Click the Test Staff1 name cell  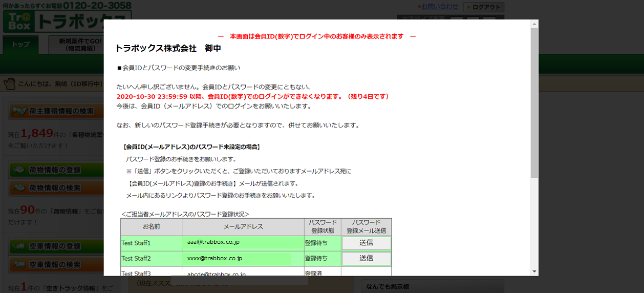point(151,243)
